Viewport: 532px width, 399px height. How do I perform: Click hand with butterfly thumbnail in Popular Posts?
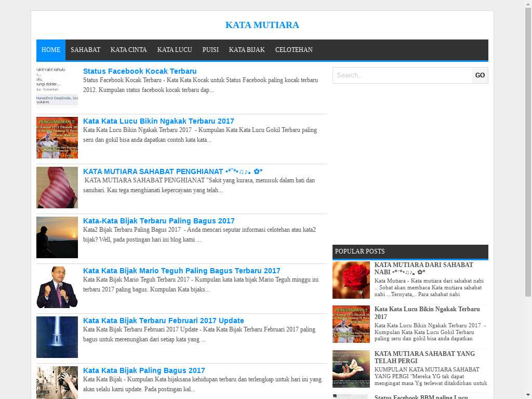point(351,368)
